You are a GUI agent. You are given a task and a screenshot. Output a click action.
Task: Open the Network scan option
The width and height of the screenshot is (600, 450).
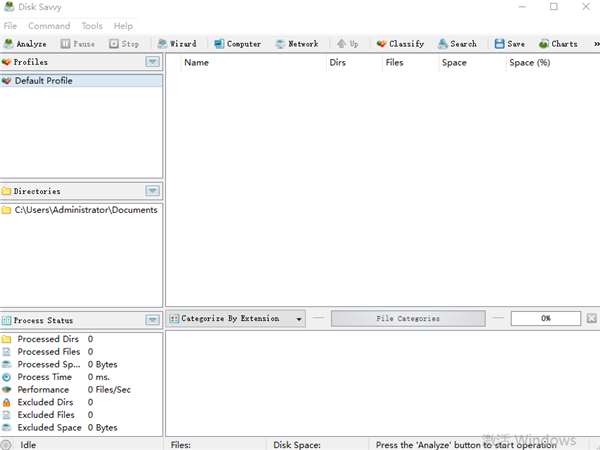point(296,44)
